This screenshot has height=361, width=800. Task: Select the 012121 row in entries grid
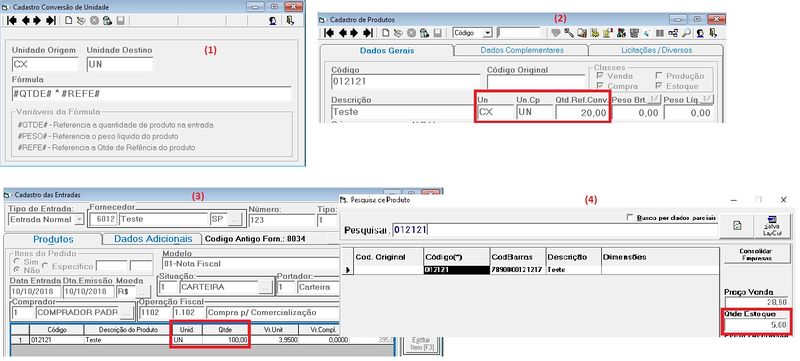point(202,340)
